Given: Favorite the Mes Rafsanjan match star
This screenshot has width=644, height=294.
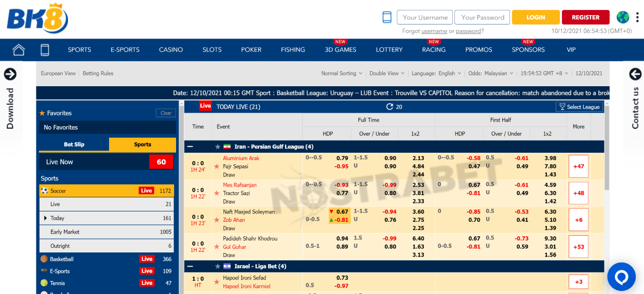Looking at the screenshot, I should pos(217,193).
